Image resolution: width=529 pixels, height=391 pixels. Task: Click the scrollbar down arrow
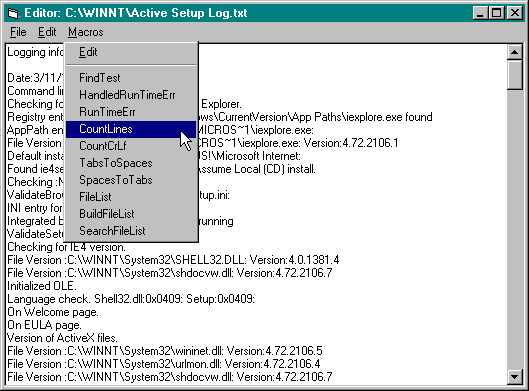pyautogui.click(x=514, y=377)
